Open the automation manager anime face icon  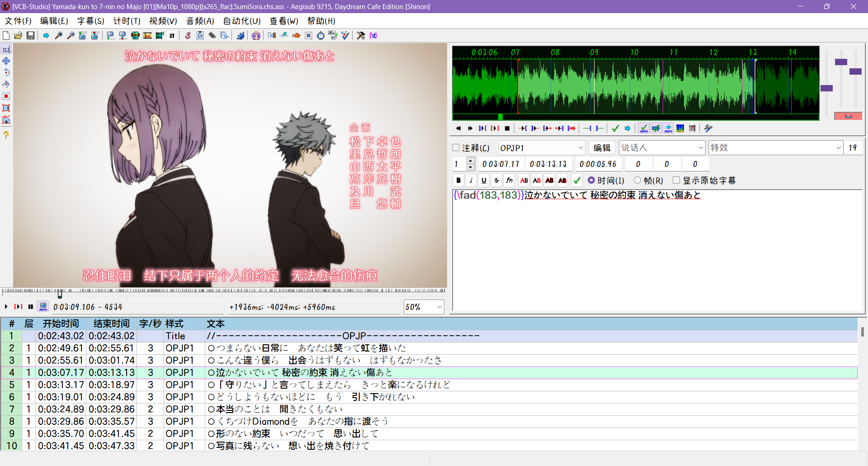coord(256,36)
